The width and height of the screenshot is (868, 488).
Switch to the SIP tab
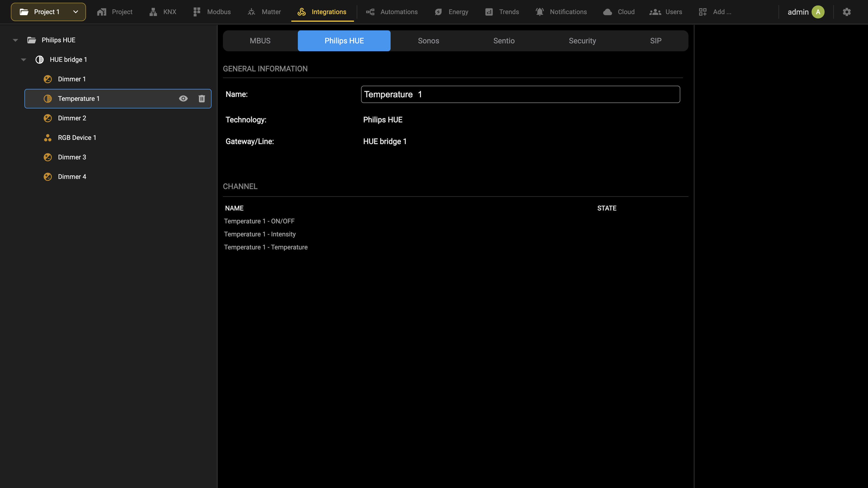pos(656,41)
